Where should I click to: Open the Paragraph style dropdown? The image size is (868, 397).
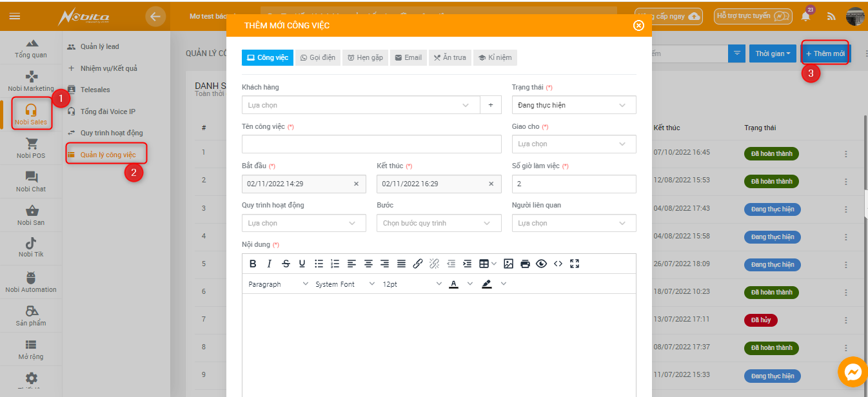pyautogui.click(x=278, y=284)
